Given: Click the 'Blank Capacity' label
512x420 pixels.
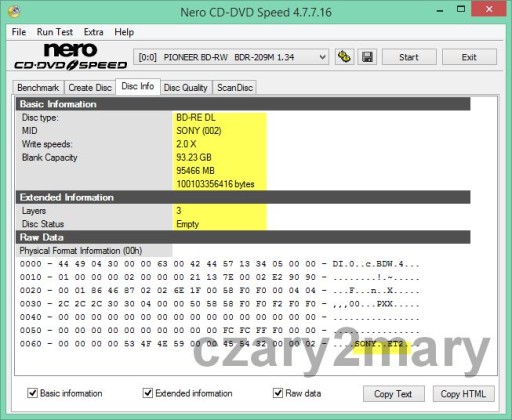Looking at the screenshot, I should (x=50, y=157).
